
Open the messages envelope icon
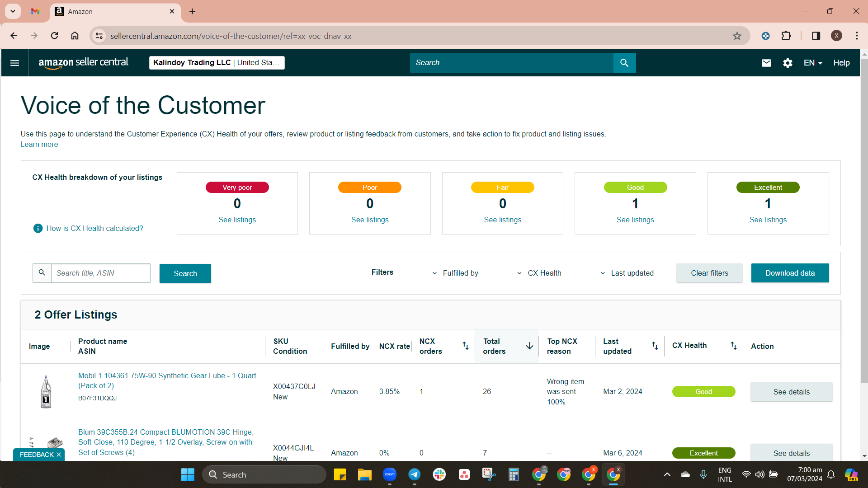(766, 63)
